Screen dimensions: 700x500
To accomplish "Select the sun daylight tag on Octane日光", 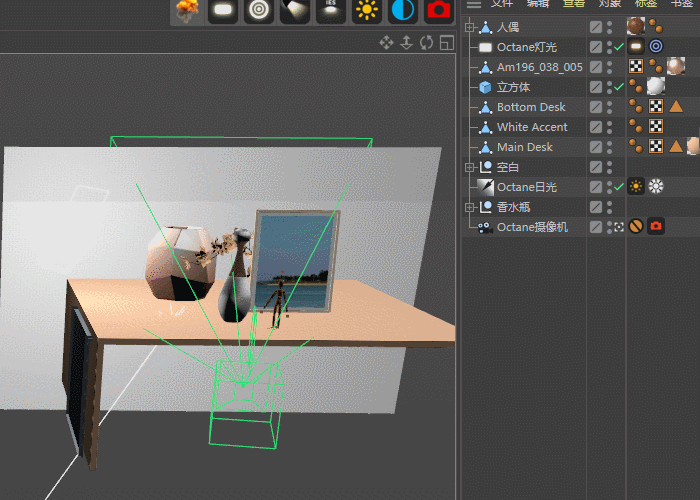I will click(x=636, y=186).
